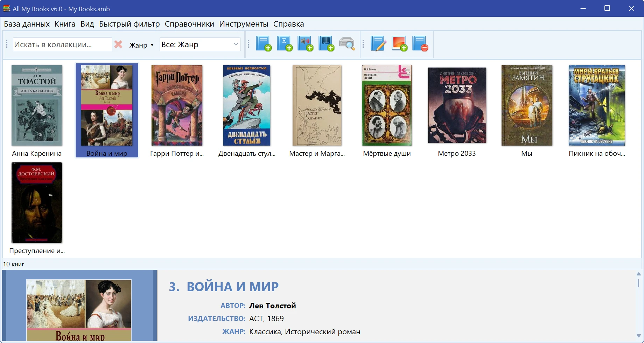The width and height of the screenshot is (644, 343).
Task: Click the ВОЙНА И МИР details heading
Action: point(232,287)
